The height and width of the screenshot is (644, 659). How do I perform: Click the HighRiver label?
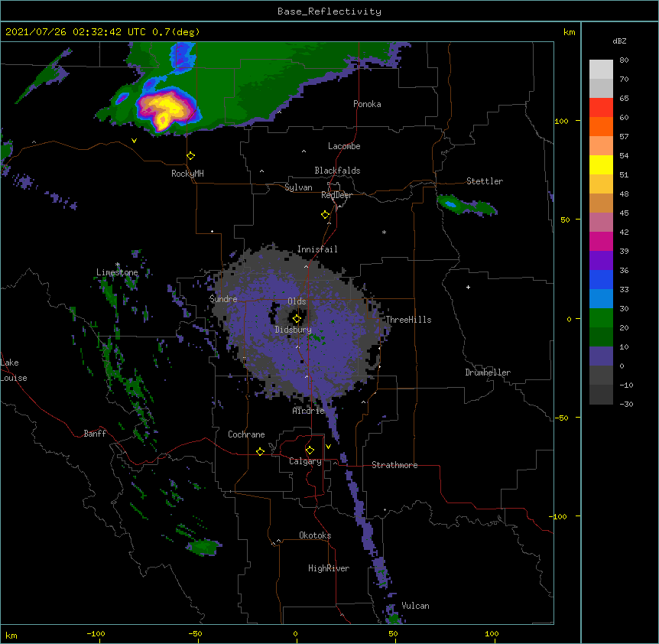tap(329, 568)
